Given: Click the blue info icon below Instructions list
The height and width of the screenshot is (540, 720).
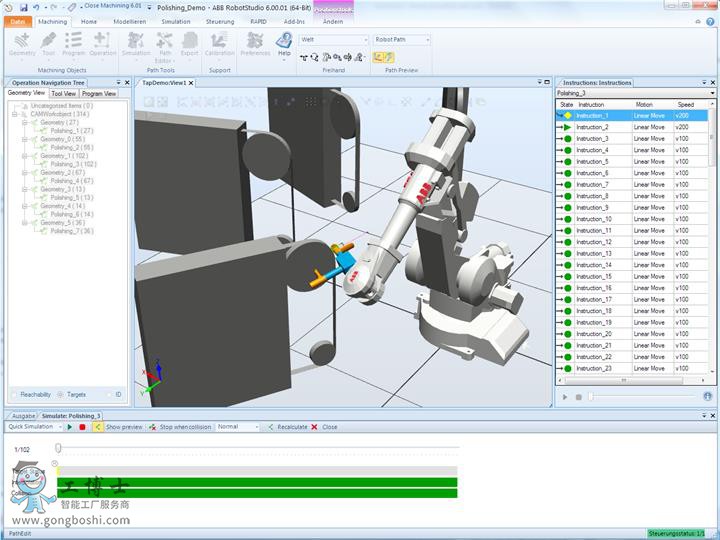Looking at the screenshot, I should point(708,396).
